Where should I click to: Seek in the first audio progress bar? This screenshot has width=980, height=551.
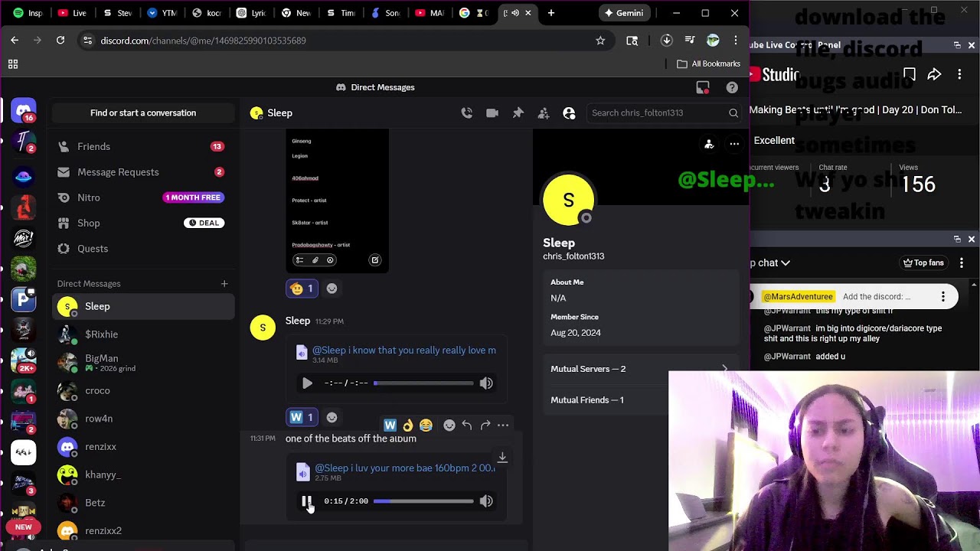(x=423, y=383)
